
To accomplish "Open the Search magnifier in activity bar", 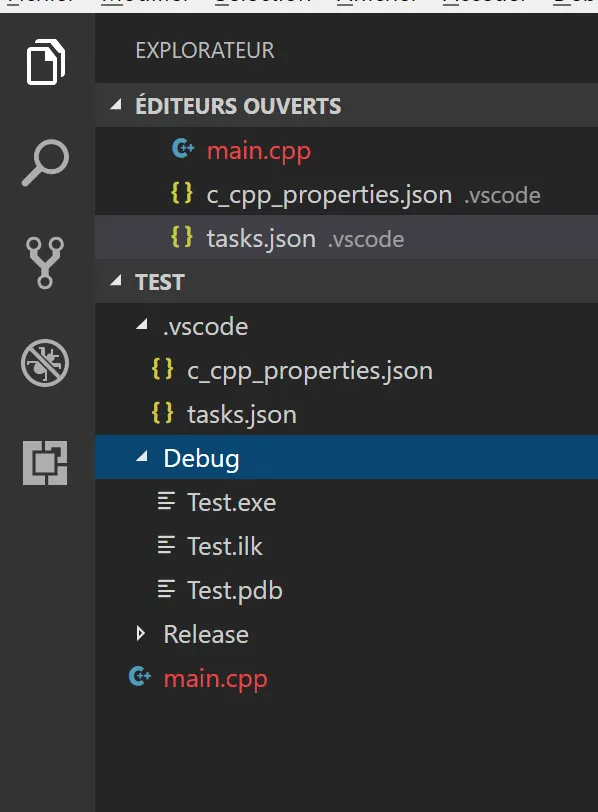I will (46, 162).
